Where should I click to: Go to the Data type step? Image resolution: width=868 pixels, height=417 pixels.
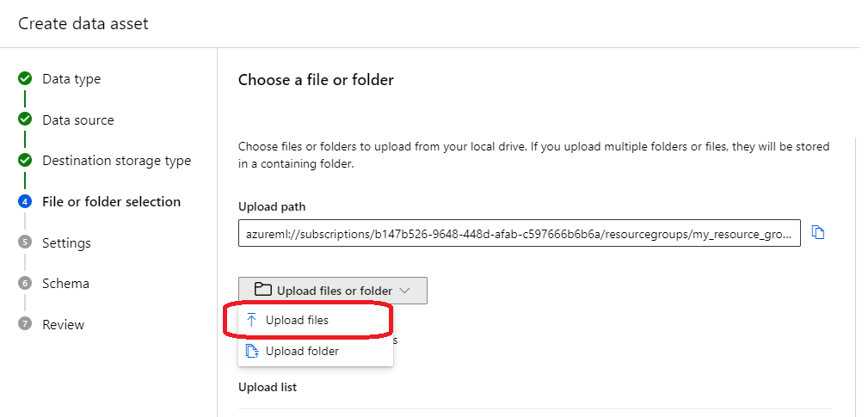71,78
